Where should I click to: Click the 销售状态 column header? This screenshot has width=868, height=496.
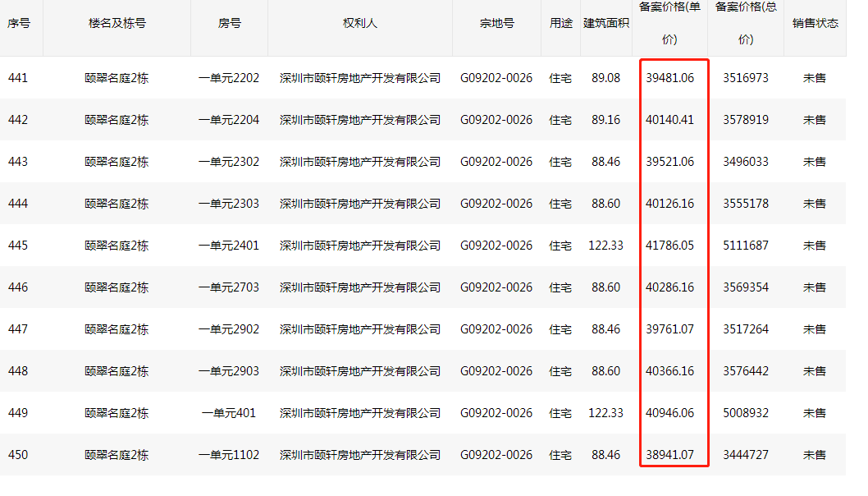(x=815, y=23)
